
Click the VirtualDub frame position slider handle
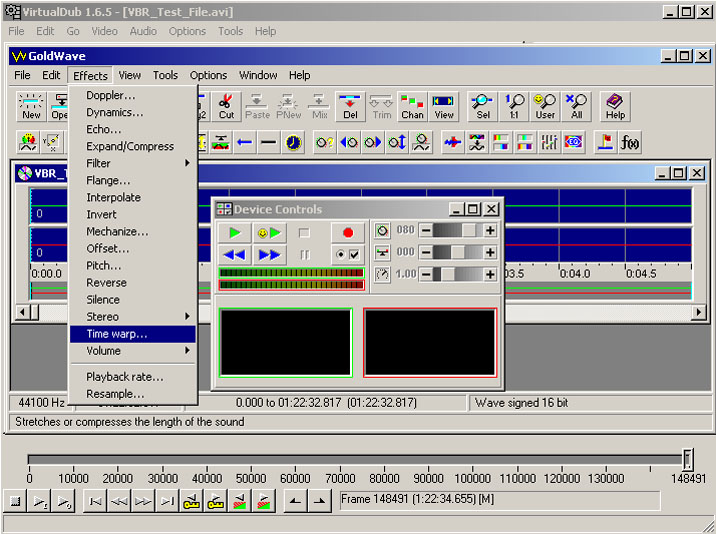click(x=688, y=459)
